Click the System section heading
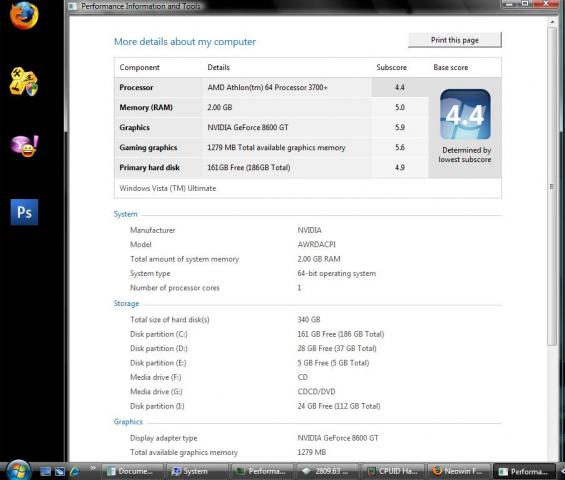Viewport: 565px width, 480px height. pyautogui.click(x=125, y=214)
